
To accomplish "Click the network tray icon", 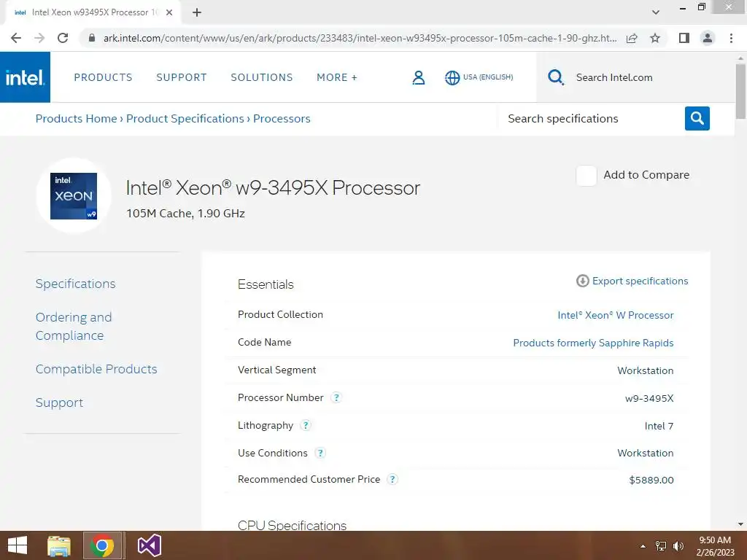I will point(661,546).
